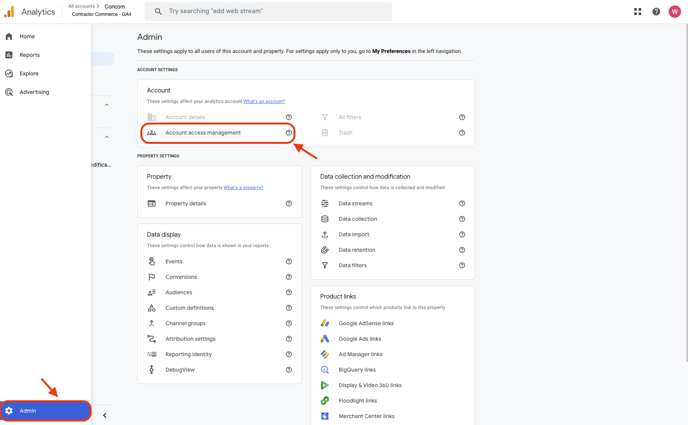Open Data import text label
This screenshot has width=688, height=425.
tap(354, 235)
